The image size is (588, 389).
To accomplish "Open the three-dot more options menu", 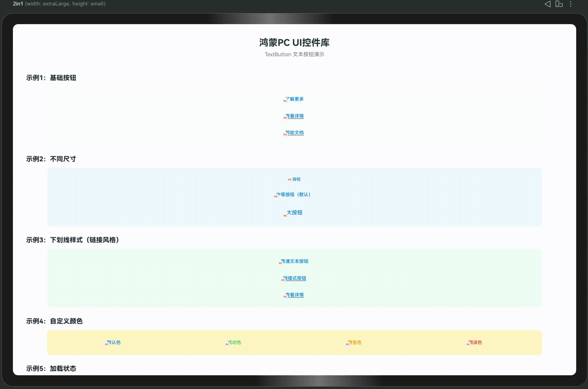I will click(571, 4).
